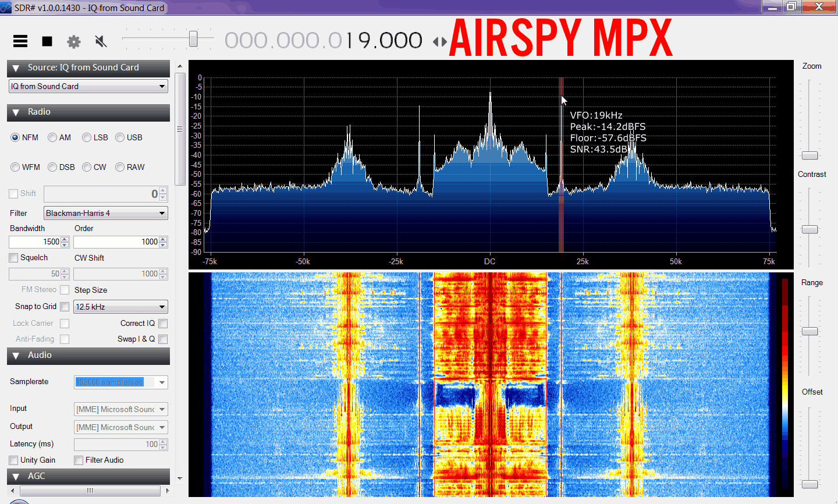Click the audio volume slider thumb

193,39
